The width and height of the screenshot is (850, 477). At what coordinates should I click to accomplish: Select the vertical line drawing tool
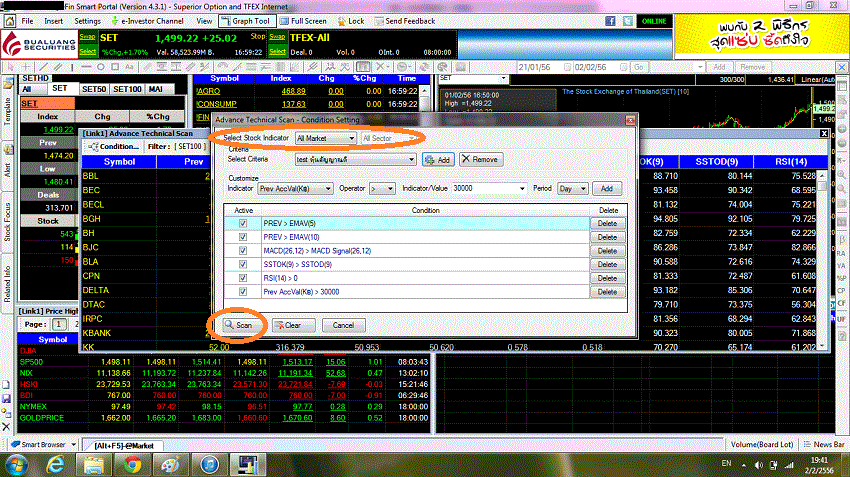(72, 67)
